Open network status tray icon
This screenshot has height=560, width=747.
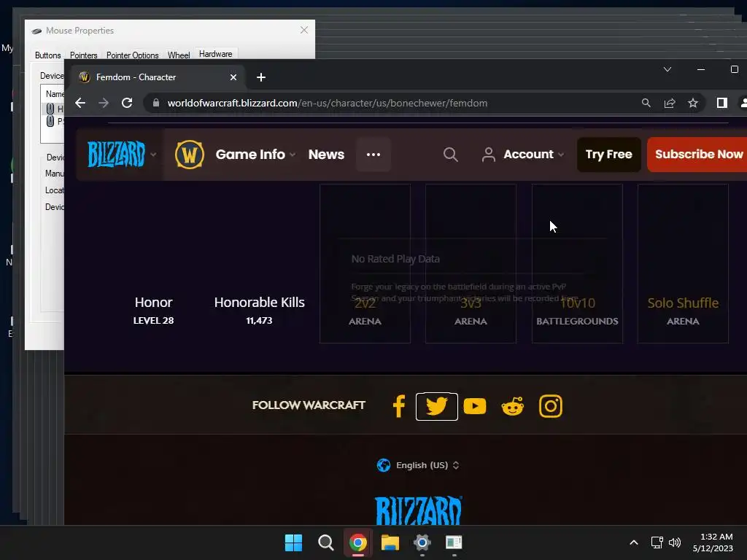657,542
